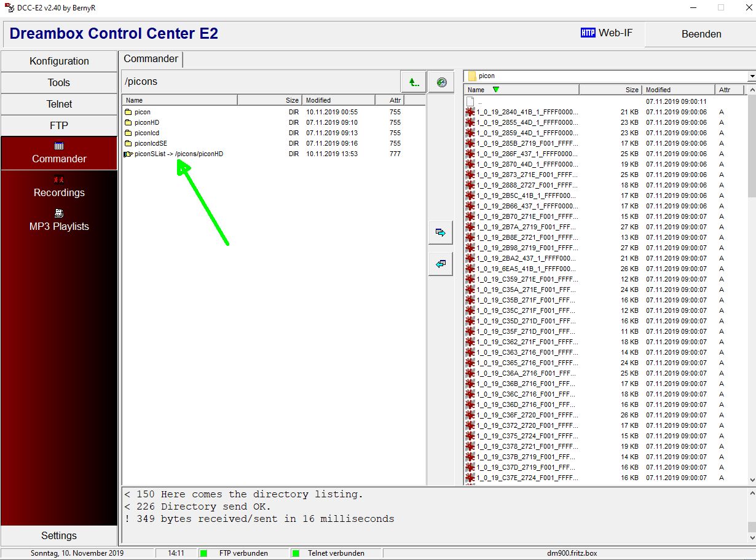The width and height of the screenshot is (756, 560).
Task: Sort the local picon list by Size
Action: pos(610,90)
